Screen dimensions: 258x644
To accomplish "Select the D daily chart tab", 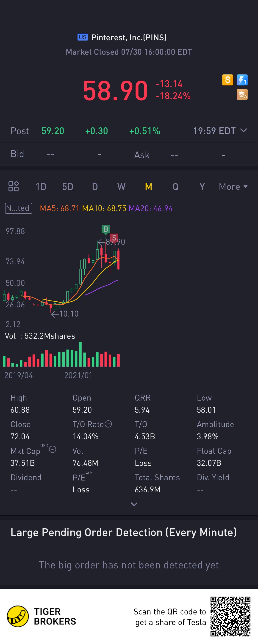I will [x=95, y=187].
